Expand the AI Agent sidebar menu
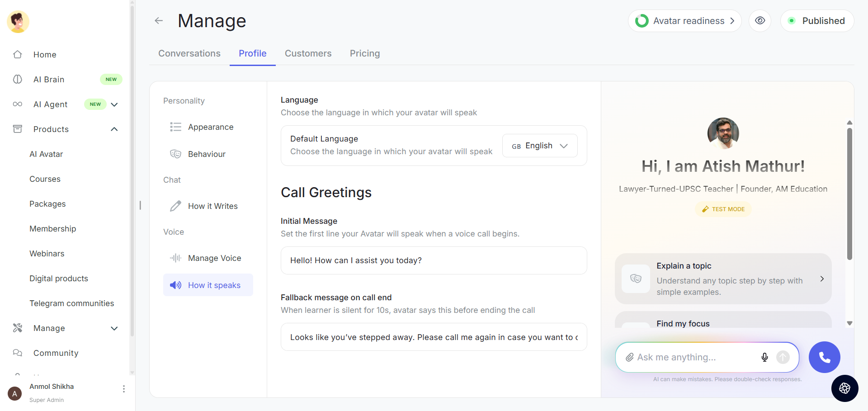 114,104
